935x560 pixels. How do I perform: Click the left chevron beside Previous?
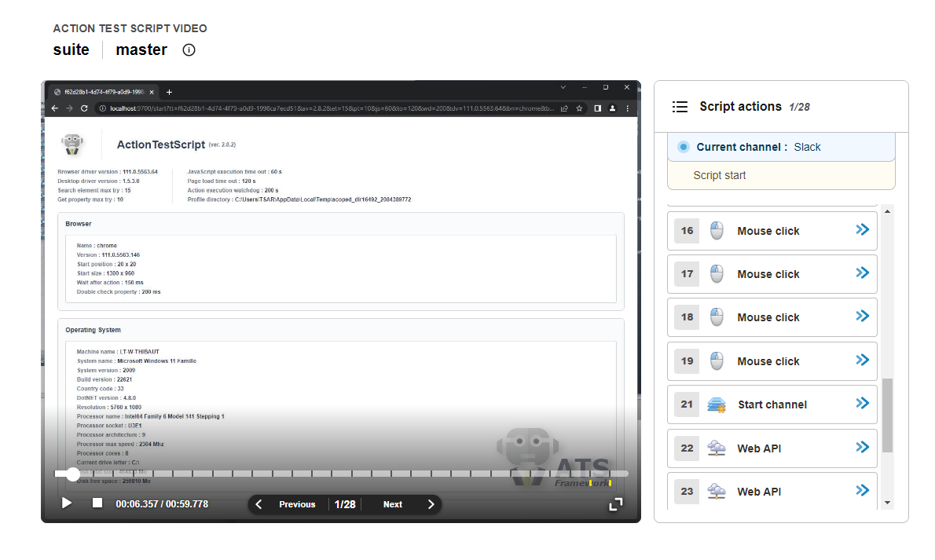(258, 504)
